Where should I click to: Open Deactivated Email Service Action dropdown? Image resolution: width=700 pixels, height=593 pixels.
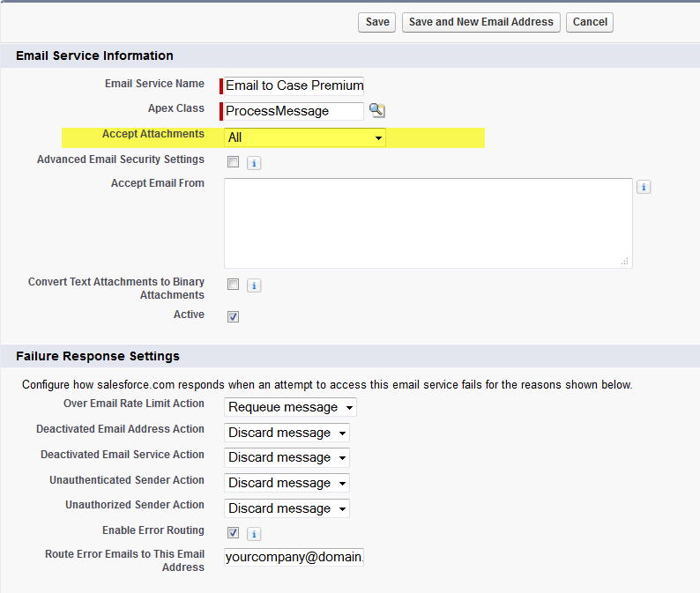(x=287, y=457)
